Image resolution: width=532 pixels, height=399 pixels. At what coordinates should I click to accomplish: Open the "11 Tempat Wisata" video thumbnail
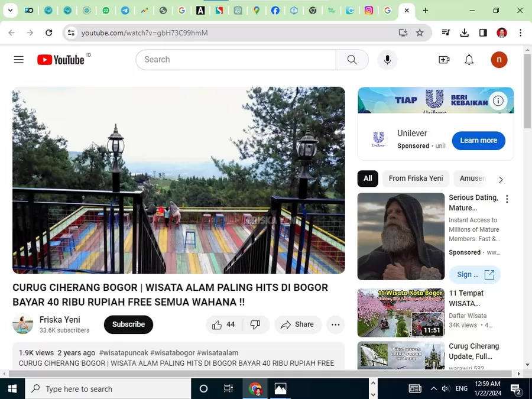click(401, 313)
